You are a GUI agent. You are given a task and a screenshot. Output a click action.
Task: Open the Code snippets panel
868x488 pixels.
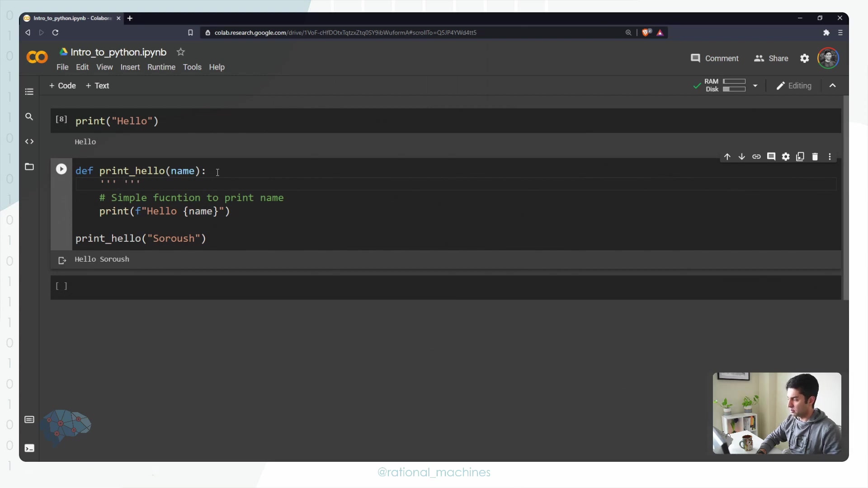click(29, 141)
